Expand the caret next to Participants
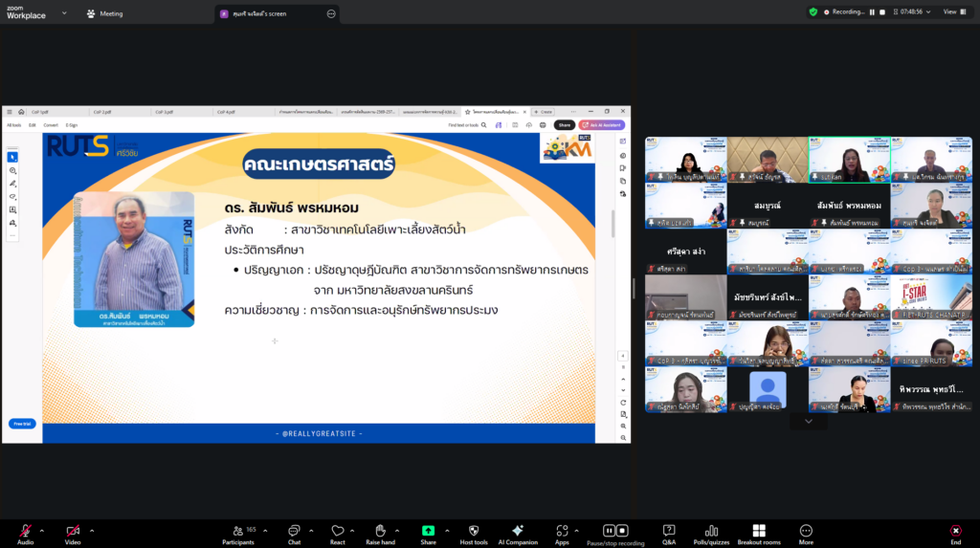The image size is (980, 548). tap(265, 531)
